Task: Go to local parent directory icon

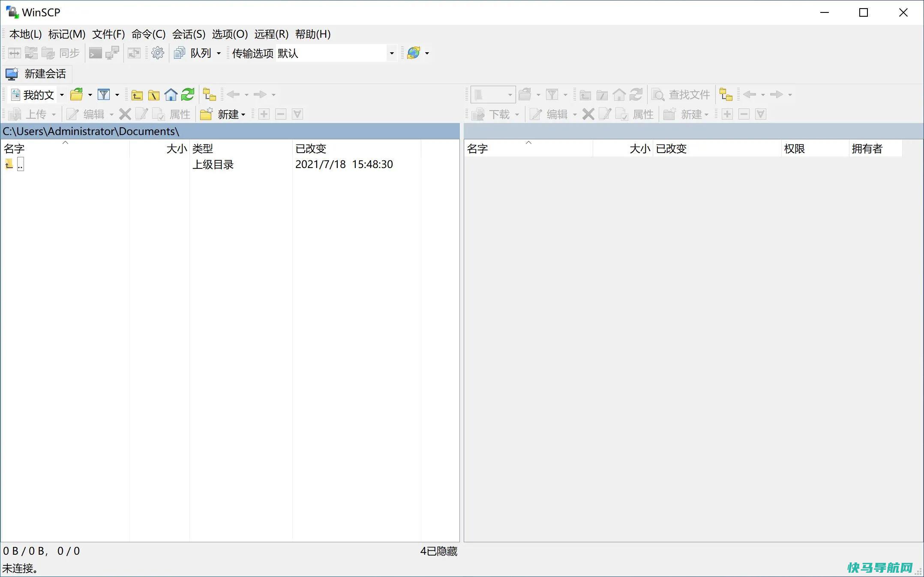Action: 137,95
